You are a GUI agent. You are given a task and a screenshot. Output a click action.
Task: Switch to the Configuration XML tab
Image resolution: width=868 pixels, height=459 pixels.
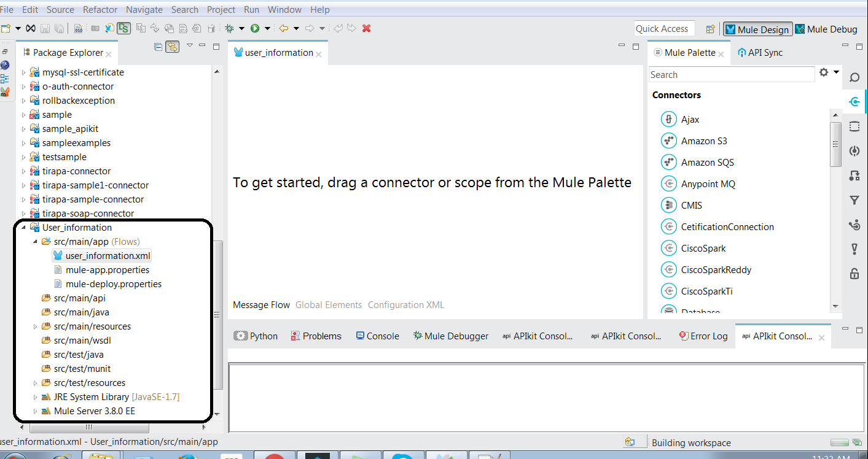coord(406,305)
